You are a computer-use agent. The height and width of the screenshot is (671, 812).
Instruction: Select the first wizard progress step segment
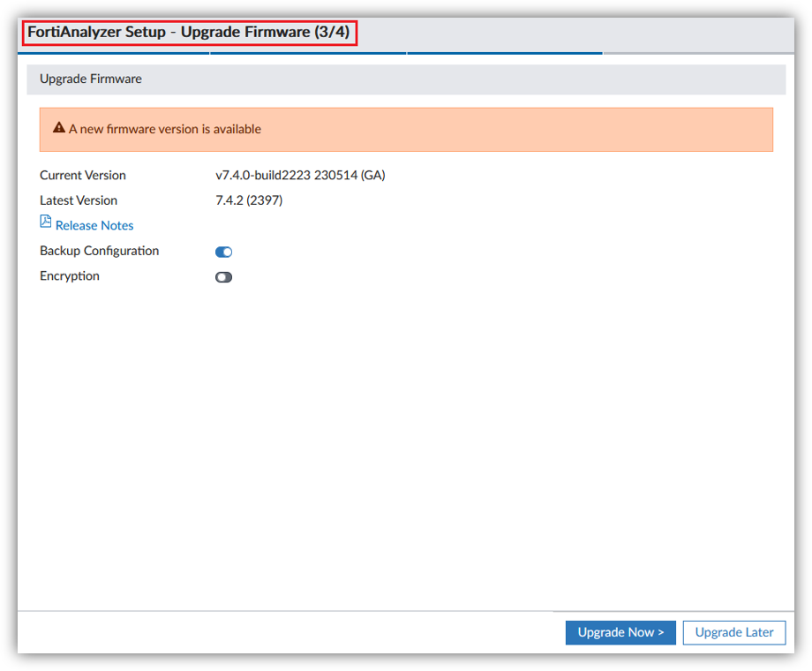[113, 54]
